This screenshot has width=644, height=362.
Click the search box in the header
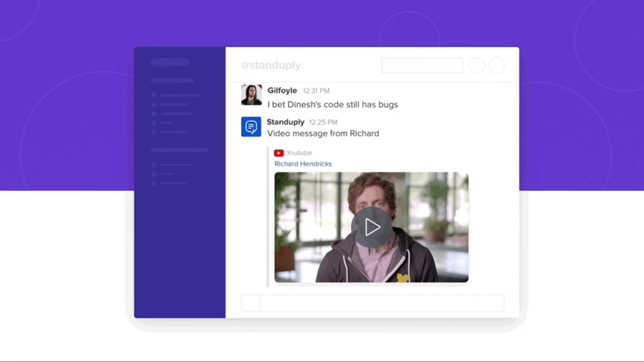(x=422, y=65)
